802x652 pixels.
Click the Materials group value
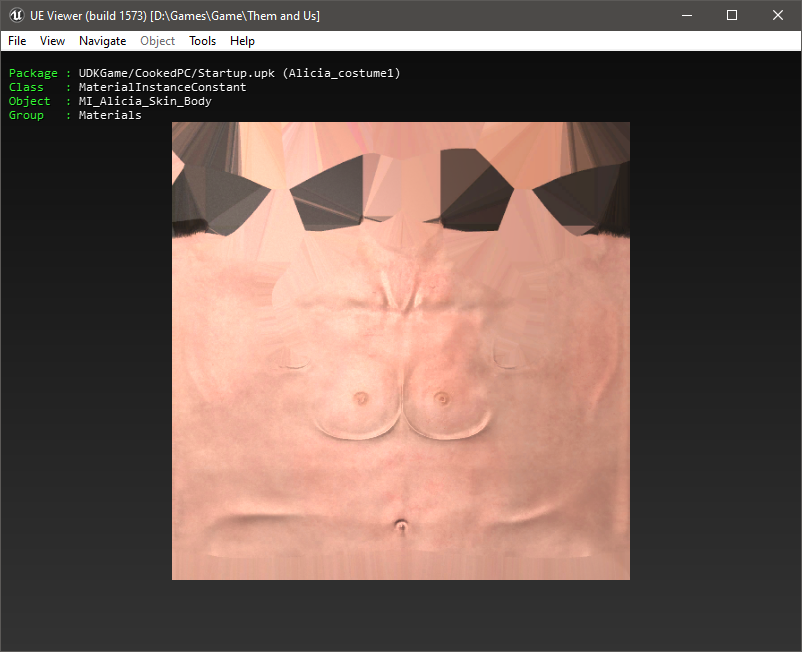[x=109, y=115]
